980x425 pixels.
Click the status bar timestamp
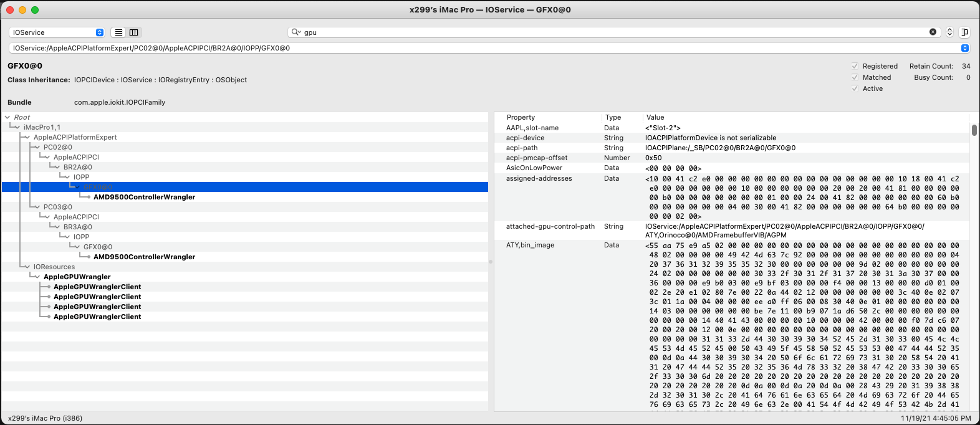click(936, 418)
